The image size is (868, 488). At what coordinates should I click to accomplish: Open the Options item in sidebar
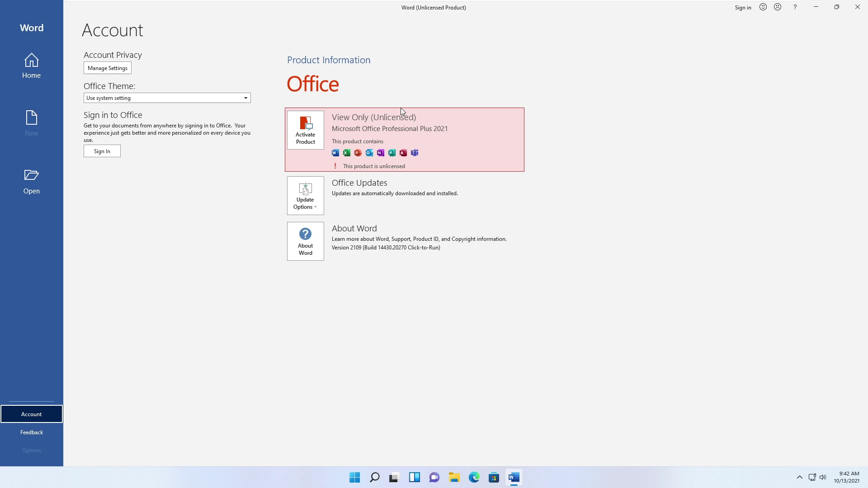tap(32, 450)
